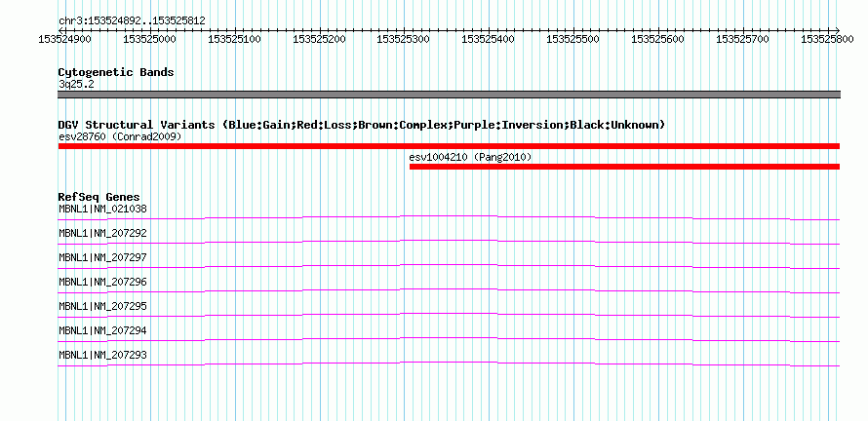This screenshot has height=421, width=868.
Task: Click ruler position 153525500
Action: tap(572, 39)
